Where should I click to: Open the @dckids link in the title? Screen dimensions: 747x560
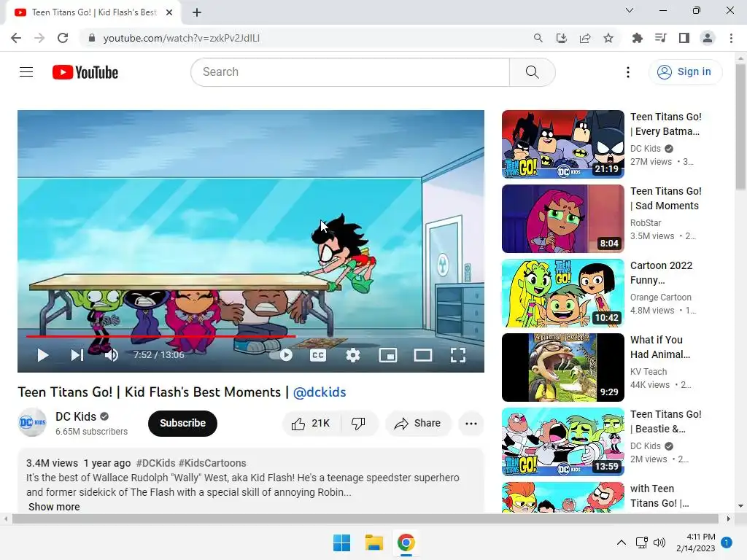point(320,392)
